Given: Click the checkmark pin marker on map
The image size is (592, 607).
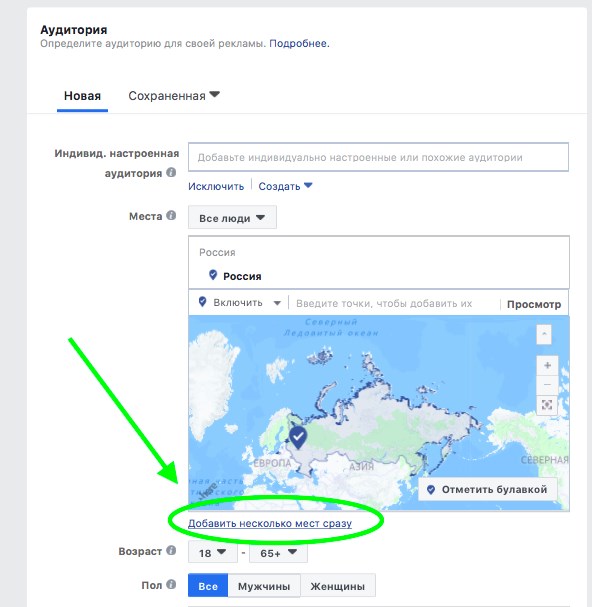Looking at the screenshot, I should [x=298, y=438].
